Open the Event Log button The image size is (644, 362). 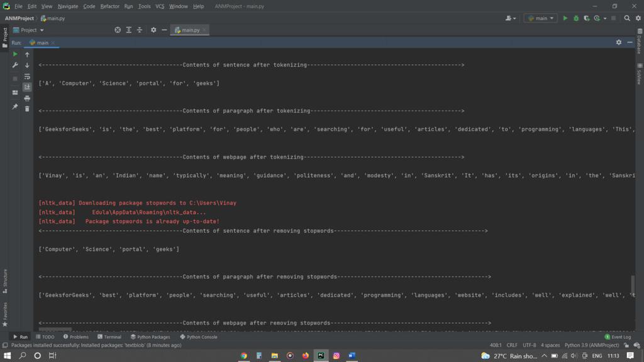[x=618, y=337]
